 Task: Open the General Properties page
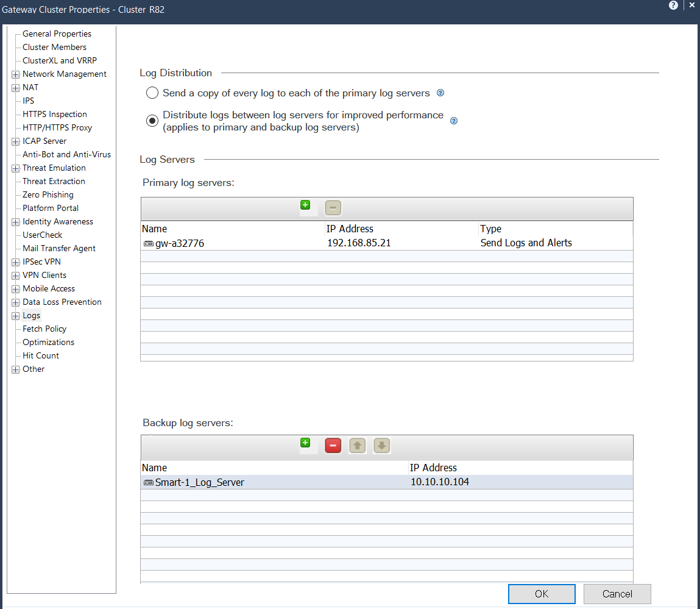click(x=57, y=34)
